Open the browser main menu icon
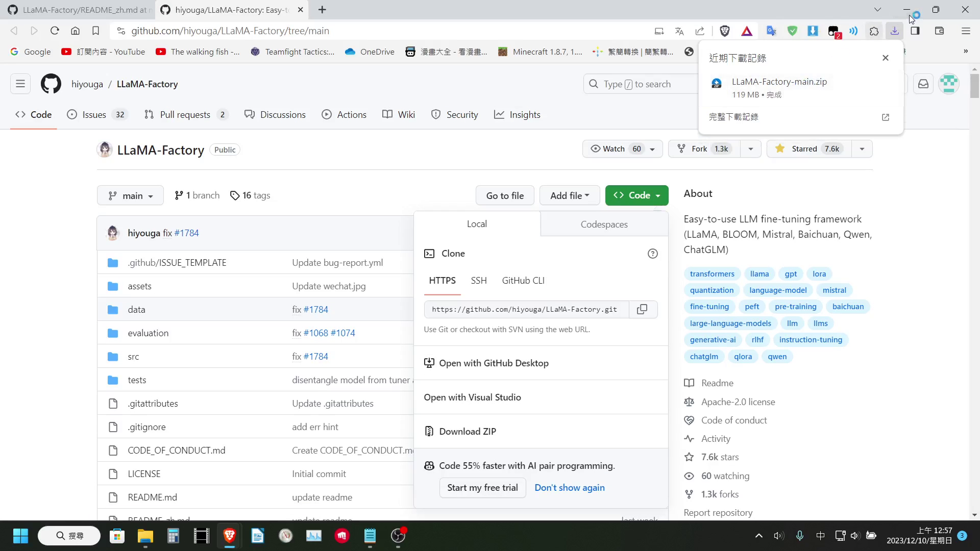The image size is (980, 551). [966, 31]
